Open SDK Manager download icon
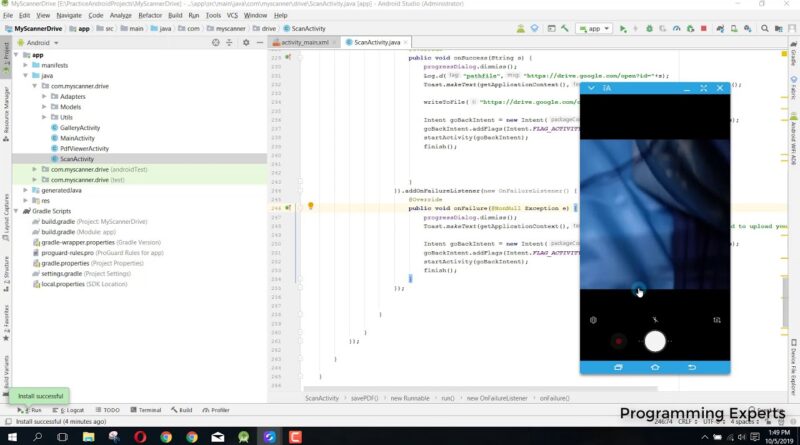800x445 pixels. click(747, 29)
